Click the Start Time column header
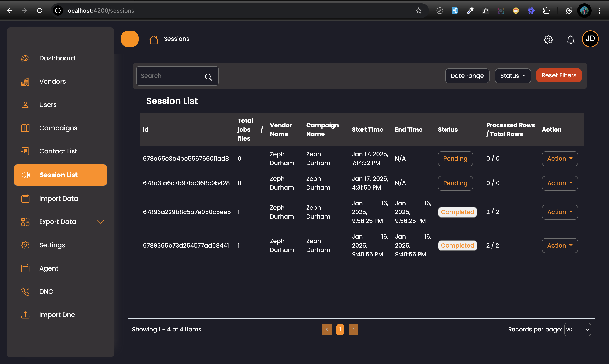The height and width of the screenshot is (364, 609). point(367,130)
